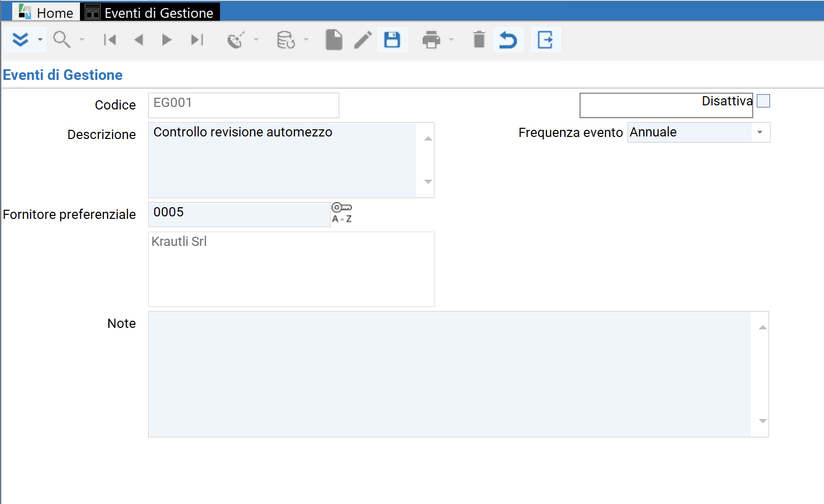Click the Codice field EG001
Viewport: 824px width, 504px height.
point(243,105)
